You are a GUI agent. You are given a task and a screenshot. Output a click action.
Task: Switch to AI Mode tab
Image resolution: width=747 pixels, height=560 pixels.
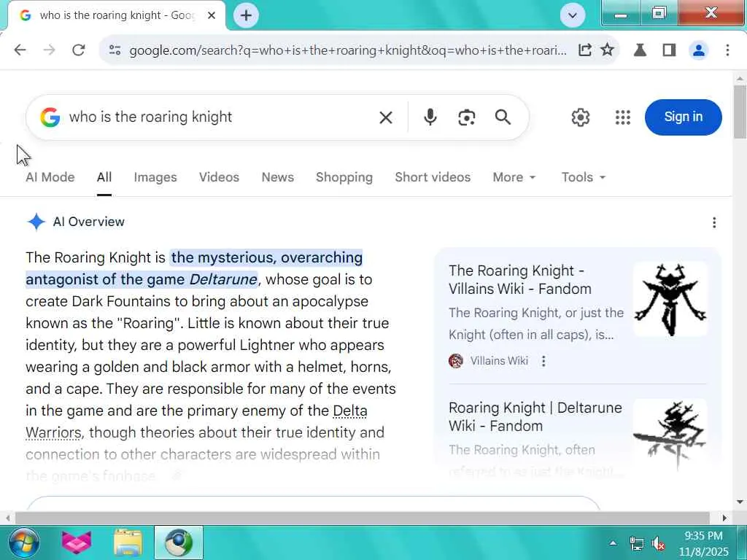(50, 177)
